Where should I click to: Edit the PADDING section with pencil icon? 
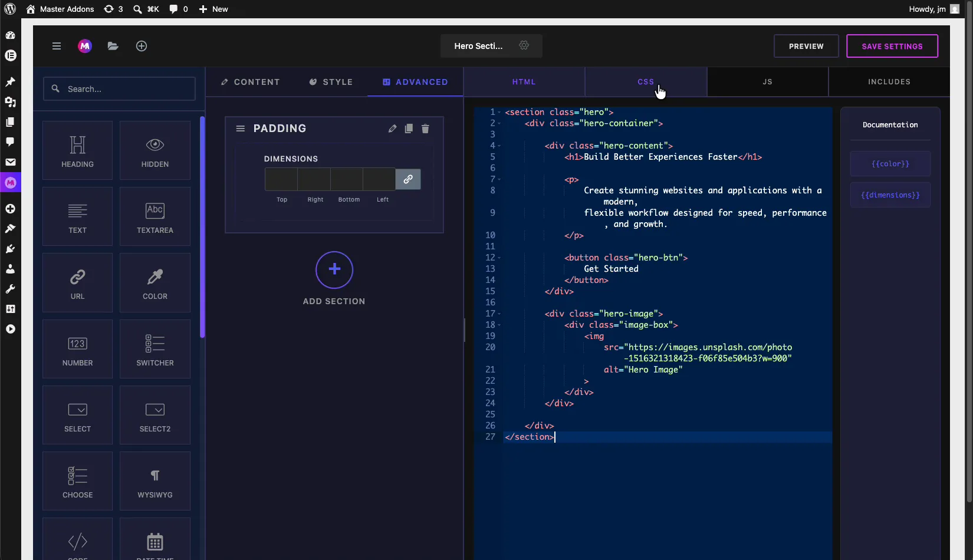[392, 129]
